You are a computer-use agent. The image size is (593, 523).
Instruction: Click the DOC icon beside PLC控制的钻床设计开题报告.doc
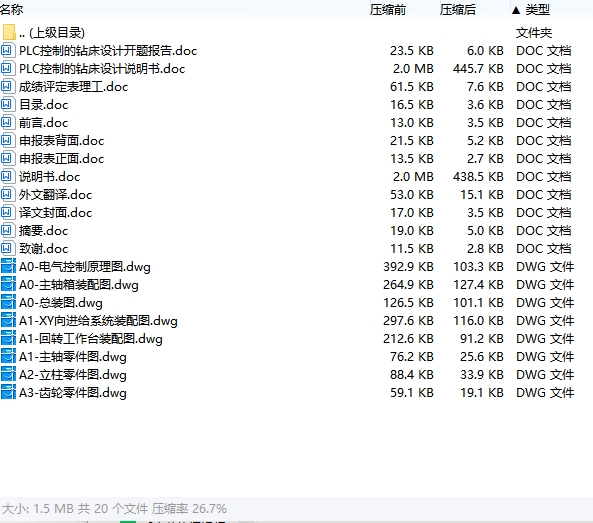(x=8, y=50)
